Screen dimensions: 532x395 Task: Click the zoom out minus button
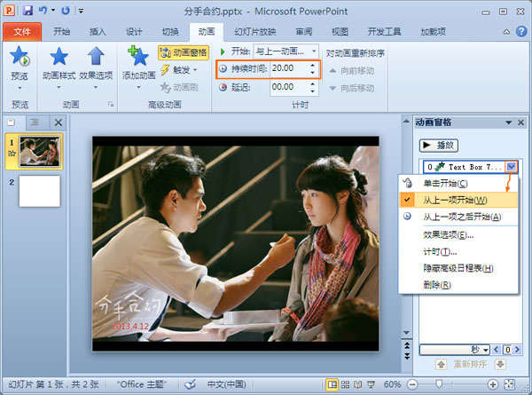click(x=412, y=384)
